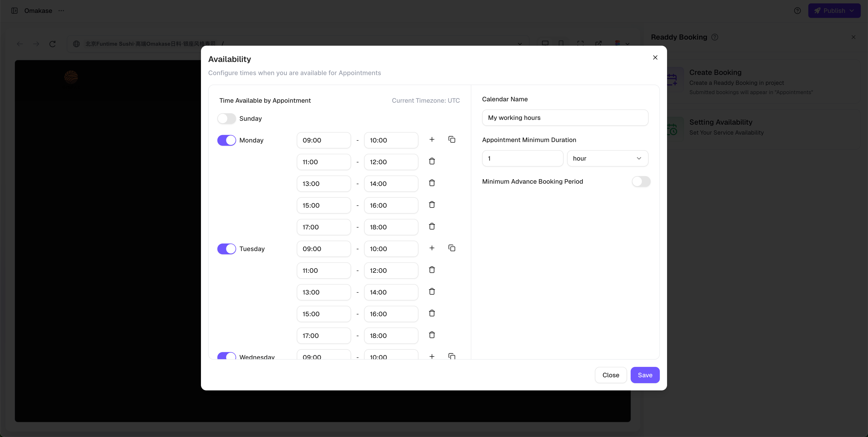
Task: Enable Sunday availability toggle
Action: coord(226,119)
